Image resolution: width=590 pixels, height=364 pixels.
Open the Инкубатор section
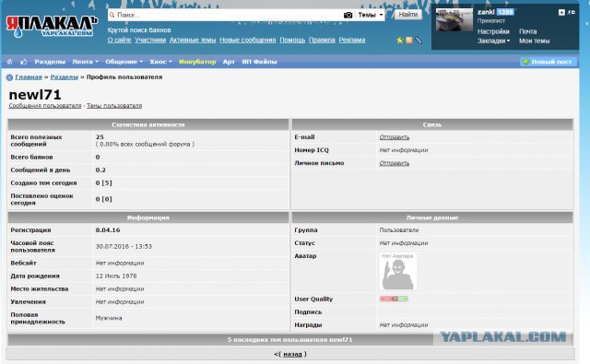(197, 62)
